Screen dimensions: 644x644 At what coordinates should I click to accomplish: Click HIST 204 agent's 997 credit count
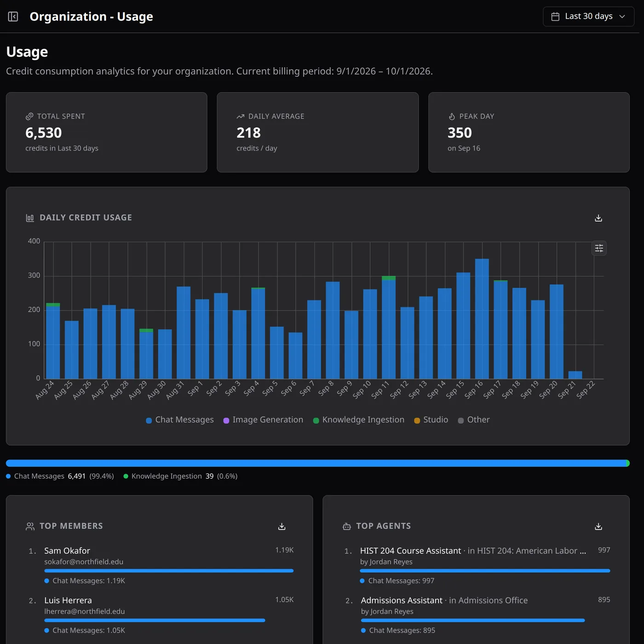click(x=604, y=550)
